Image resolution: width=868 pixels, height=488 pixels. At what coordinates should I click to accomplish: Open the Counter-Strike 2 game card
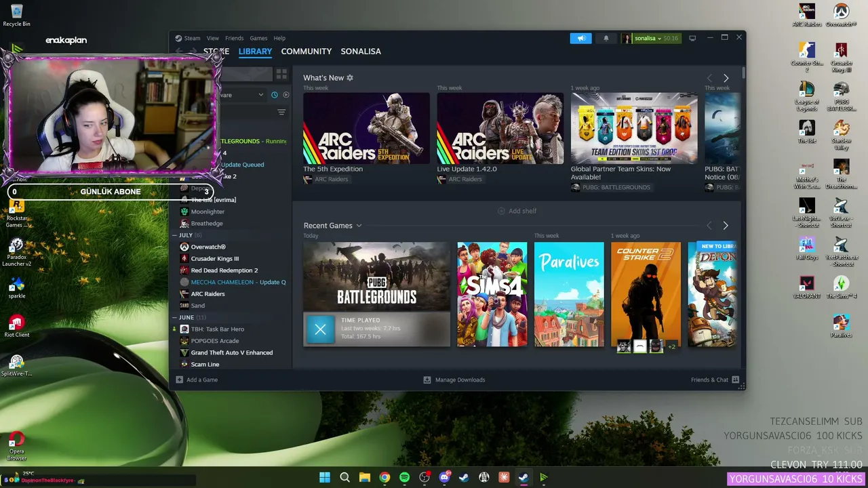click(646, 294)
